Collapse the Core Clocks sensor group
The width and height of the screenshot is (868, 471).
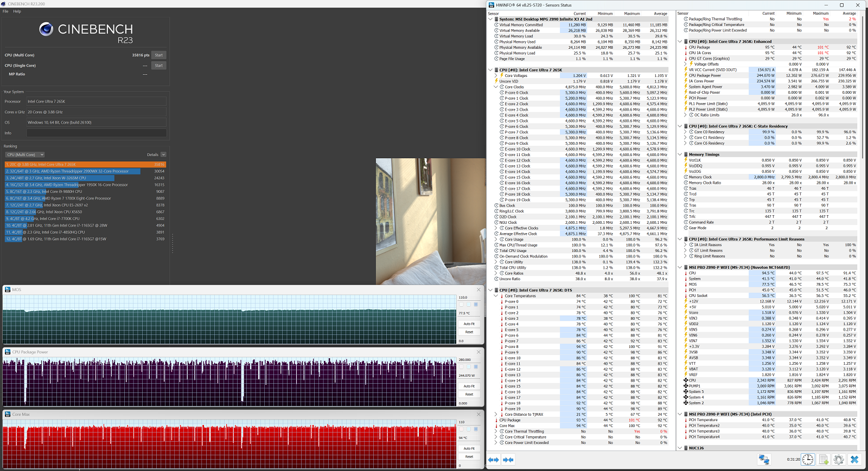point(495,87)
